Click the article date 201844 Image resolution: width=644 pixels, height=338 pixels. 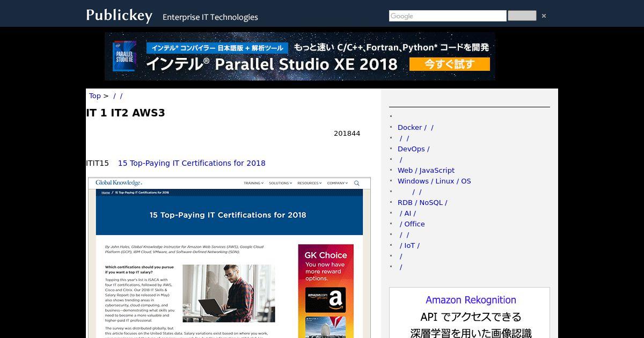tap(347, 134)
